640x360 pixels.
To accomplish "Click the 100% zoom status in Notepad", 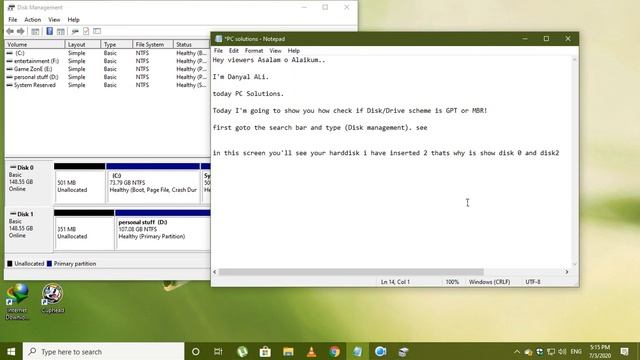I will [x=452, y=282].
